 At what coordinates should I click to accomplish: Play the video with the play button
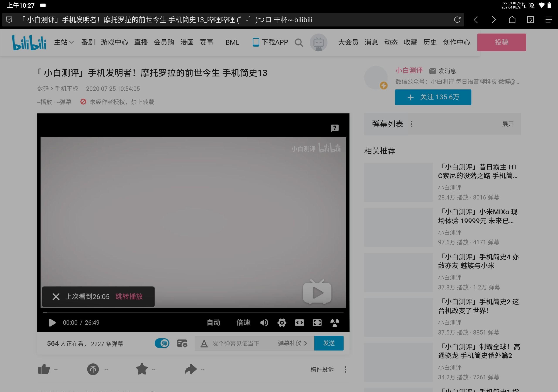(52, 323)
